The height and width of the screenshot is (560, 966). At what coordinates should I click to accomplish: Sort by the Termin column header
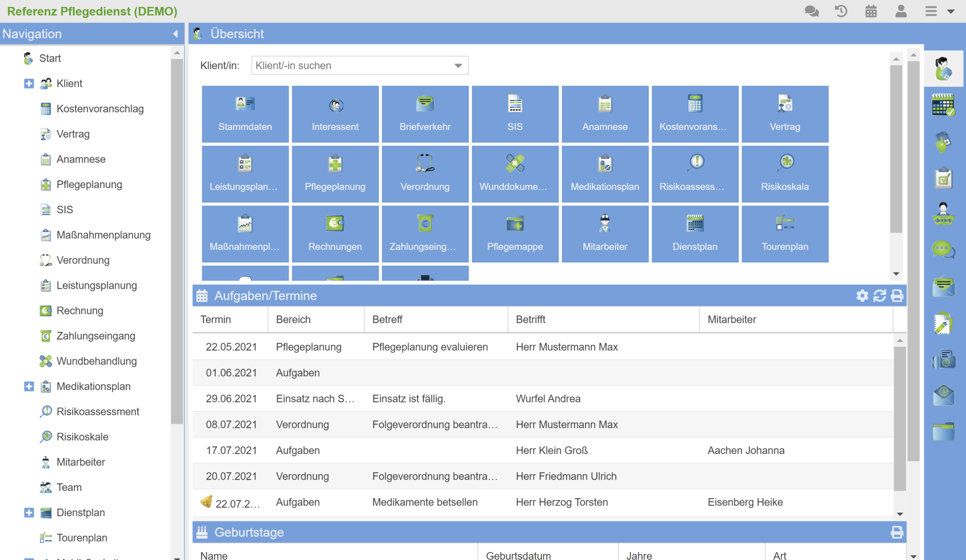pyautogui.click(x=216, y=320)
